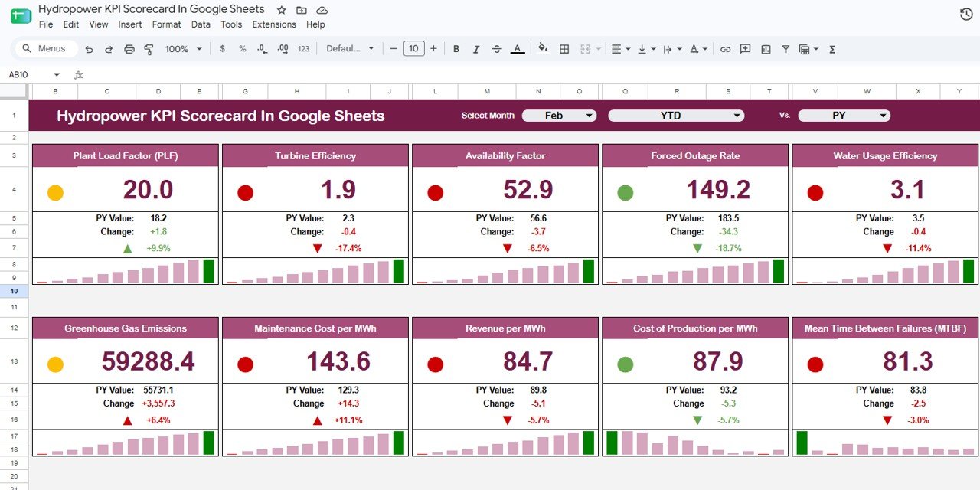The height and width of the screenshot is (490, 980).
Task: Format as currency
Action: (x=222, y=49)
